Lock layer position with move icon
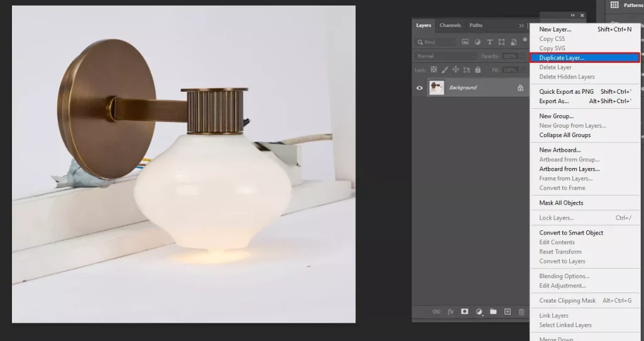The width and height of the screenshot is (644, 341). (x=455, y=70)
